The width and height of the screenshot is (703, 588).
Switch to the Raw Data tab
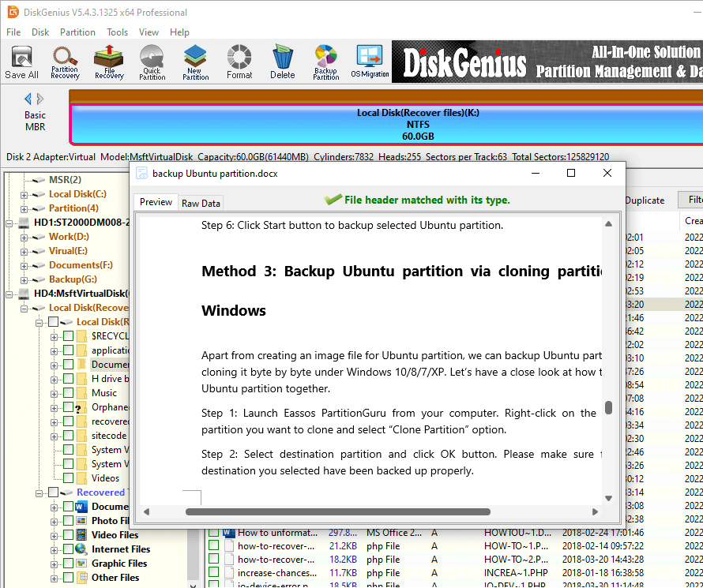pos(201,203)
